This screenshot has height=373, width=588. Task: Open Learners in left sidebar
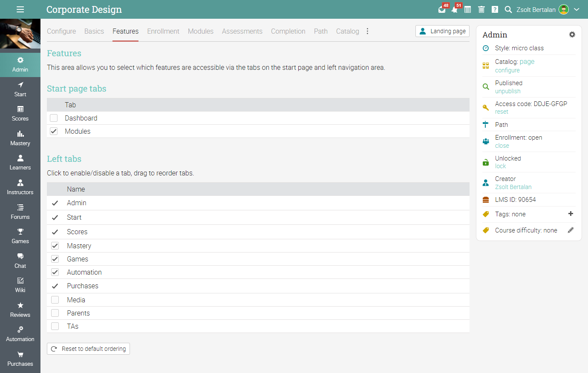[20, 163]
